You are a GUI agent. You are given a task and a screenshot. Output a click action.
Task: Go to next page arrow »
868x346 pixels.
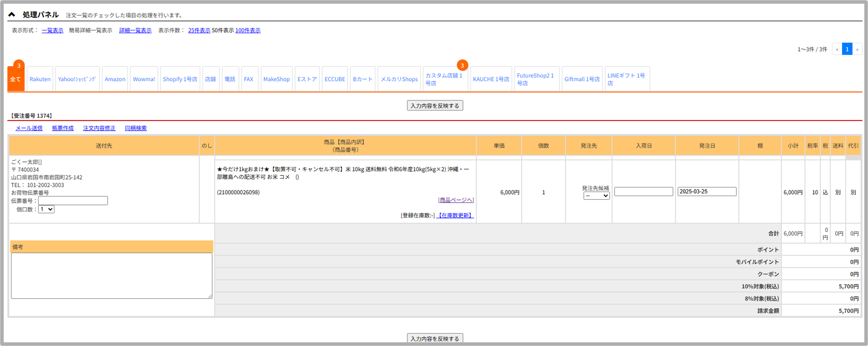coord(857,49)
